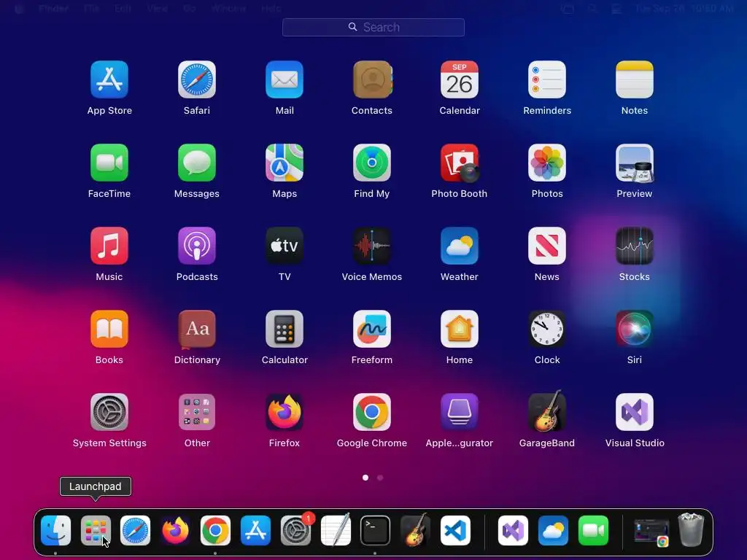Open Weather from the Dock
The width and height of the screenshot is (747, 560).
[x=553, y=531]
